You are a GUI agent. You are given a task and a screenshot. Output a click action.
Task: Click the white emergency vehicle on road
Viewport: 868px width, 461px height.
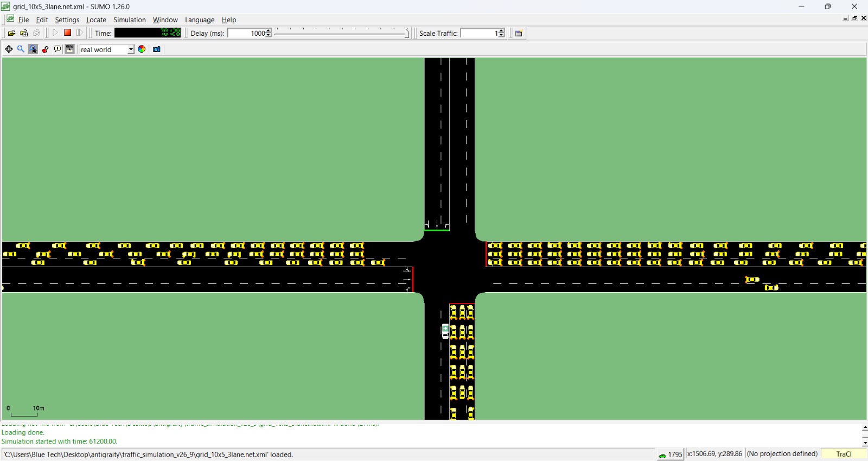click(x=445, y=331)
